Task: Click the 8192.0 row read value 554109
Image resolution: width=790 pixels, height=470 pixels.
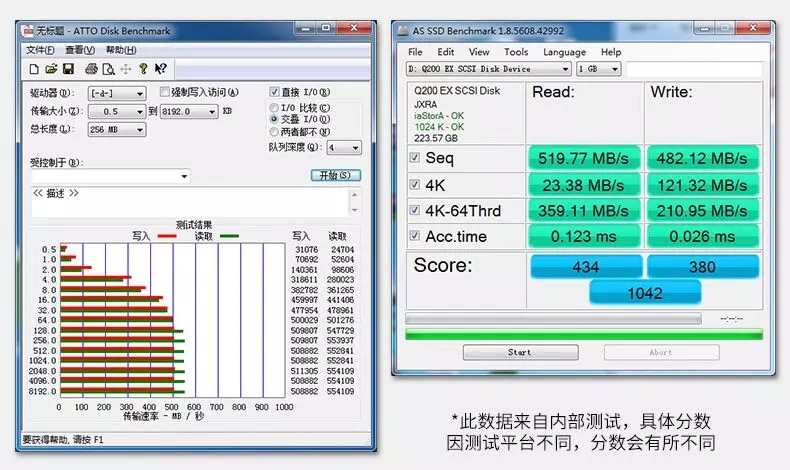Action: click(341, 391)
